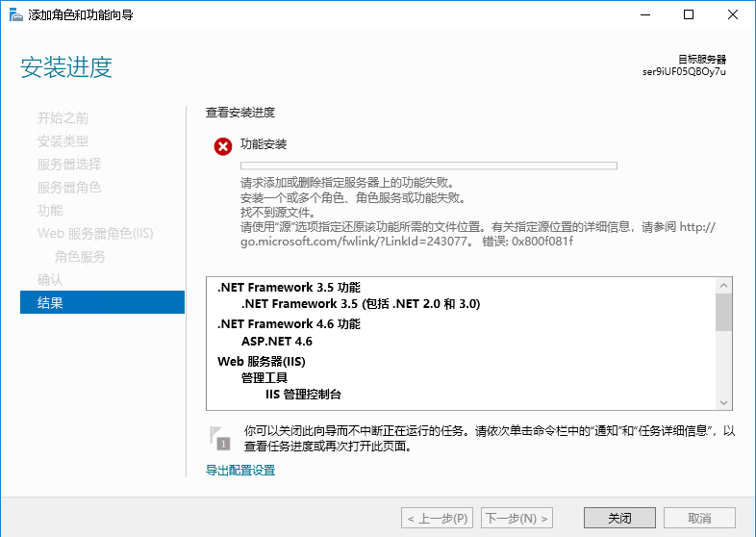Viewport: 756px width, 537px height.
Task: Select the 结果 step in sidebar
Action: [102, 302]
